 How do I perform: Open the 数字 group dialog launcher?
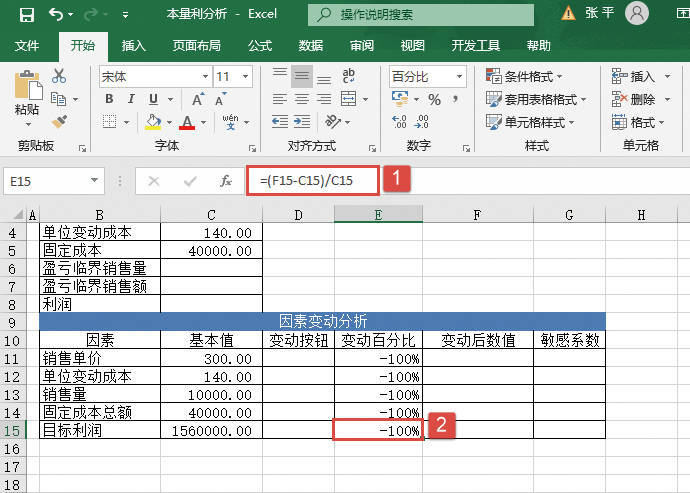[466, 148]
